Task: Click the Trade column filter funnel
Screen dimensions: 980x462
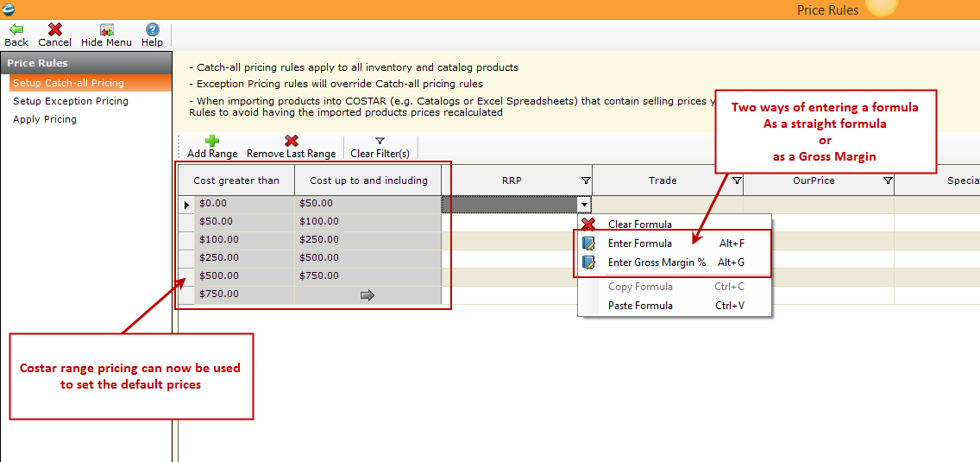Action: [x=737, y=180]
